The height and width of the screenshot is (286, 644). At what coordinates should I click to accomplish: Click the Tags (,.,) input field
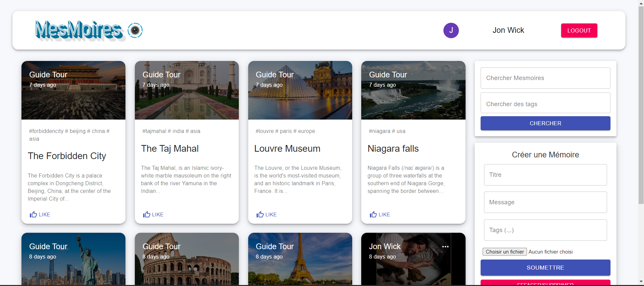coord(545,230)
